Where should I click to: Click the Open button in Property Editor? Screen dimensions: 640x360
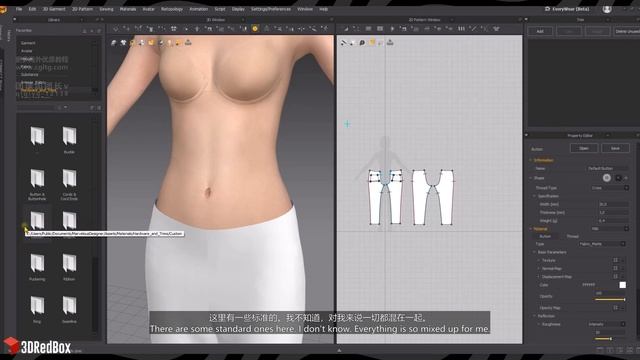(x=584, y=148)
